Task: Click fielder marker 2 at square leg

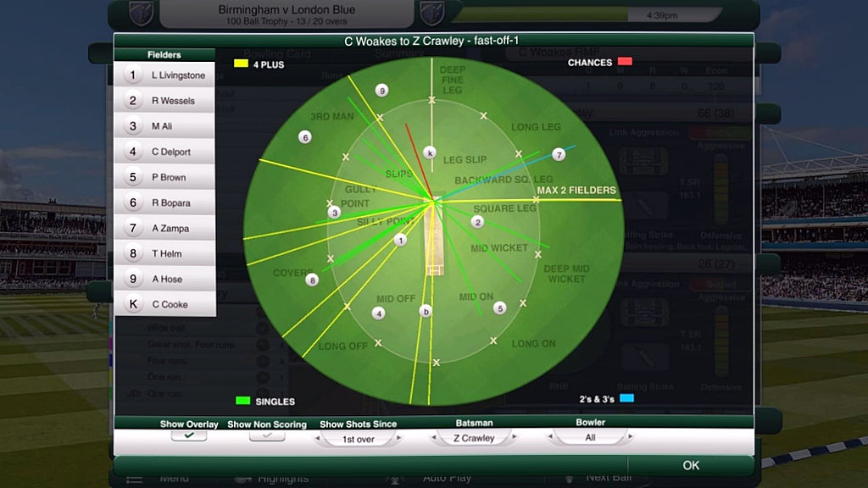Action: click(477, 222)
